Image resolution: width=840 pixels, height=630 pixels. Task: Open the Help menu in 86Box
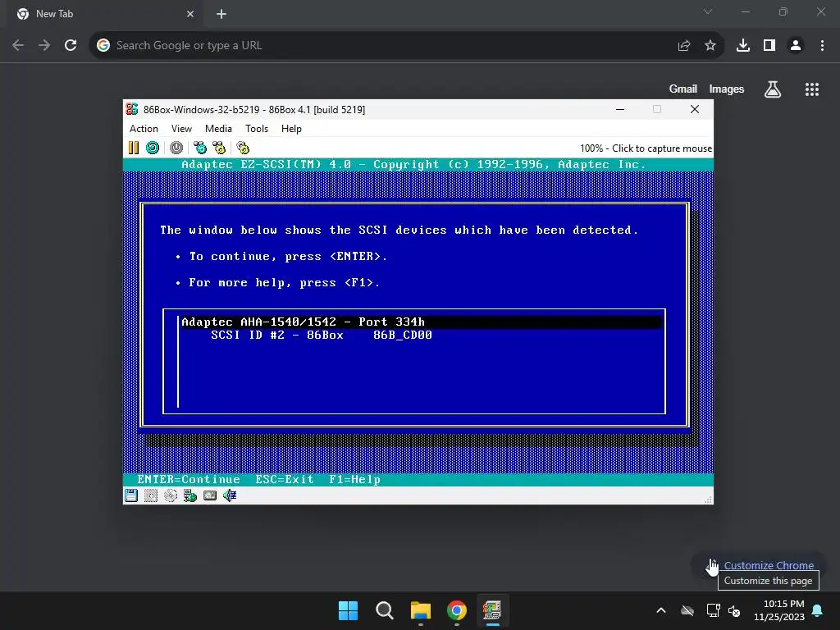(x=291, y=129)
